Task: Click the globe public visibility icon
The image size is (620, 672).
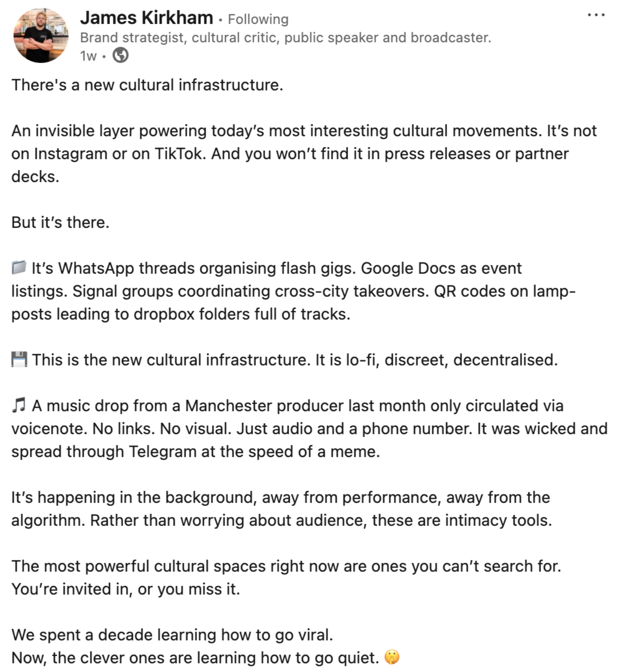Action: 120,56
